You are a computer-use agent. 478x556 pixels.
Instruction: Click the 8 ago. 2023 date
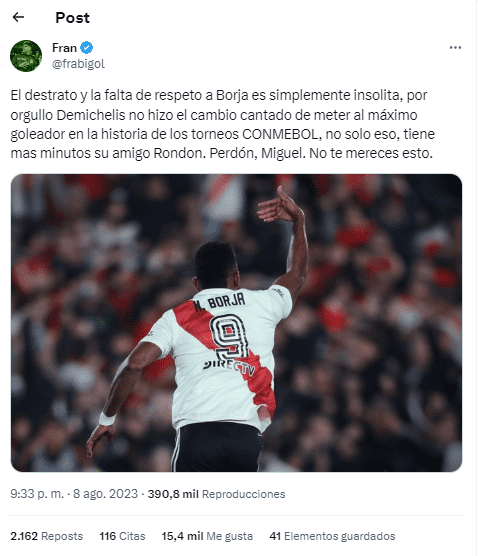coord(105,494)
